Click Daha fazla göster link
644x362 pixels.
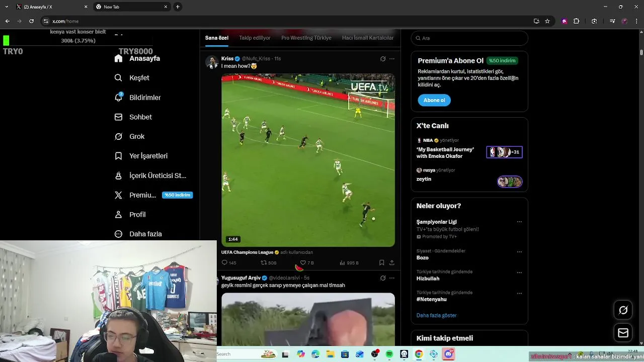(436, 315)
